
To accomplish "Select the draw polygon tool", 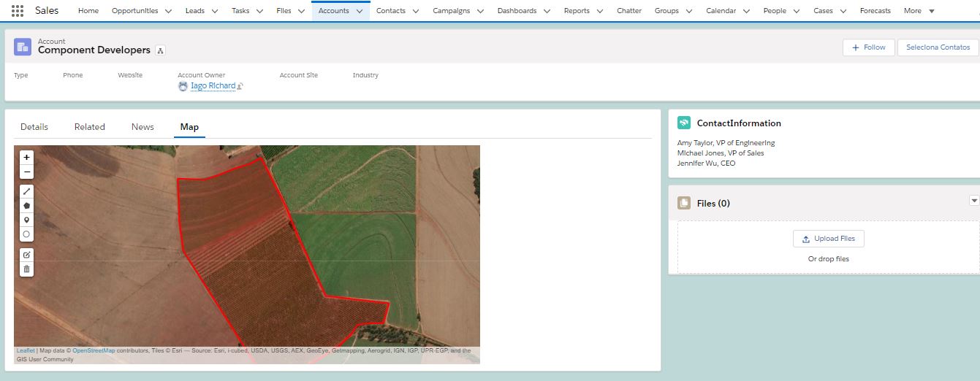I will (x=27, y=206).
